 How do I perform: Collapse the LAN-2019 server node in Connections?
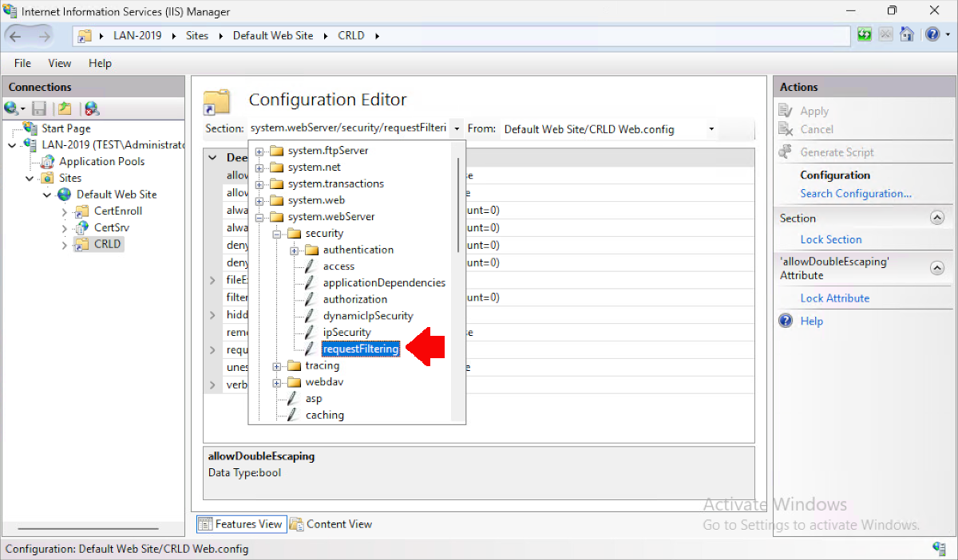coord(12,145)
